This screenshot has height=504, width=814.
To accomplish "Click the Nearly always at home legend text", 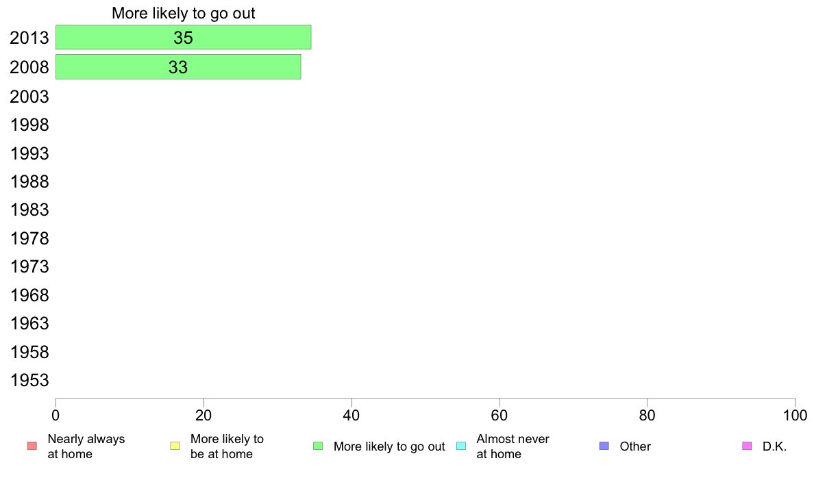I will 86,446.
